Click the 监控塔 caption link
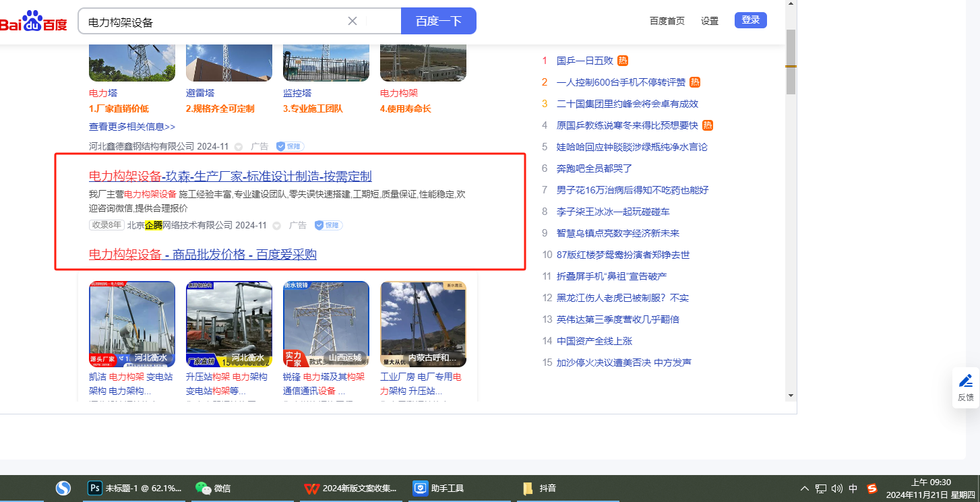 click(297, 93)
